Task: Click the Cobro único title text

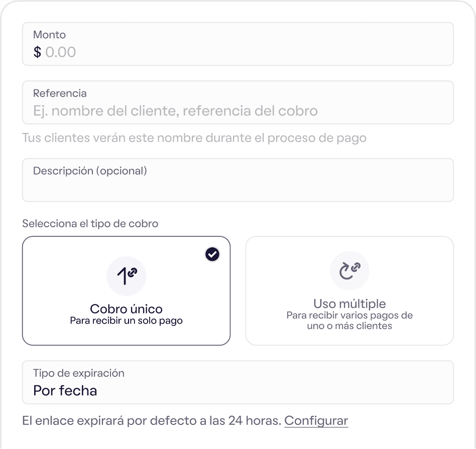Action: pyautogui.click(x=127, y=309)
